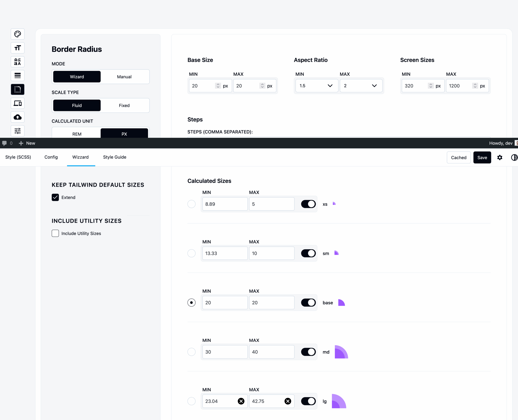Open the color palette settings panel
This screenshot has height=420, width=518.
coord(17,34)
